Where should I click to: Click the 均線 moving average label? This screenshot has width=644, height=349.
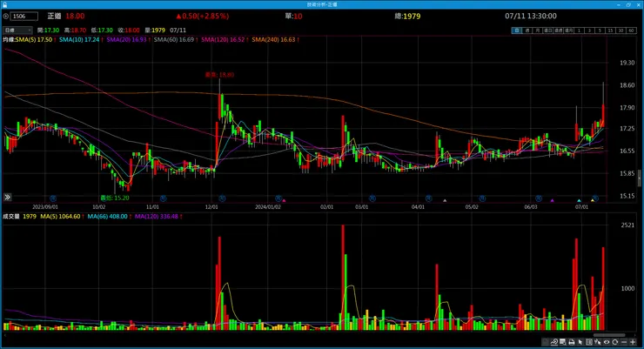click(9, 40)
